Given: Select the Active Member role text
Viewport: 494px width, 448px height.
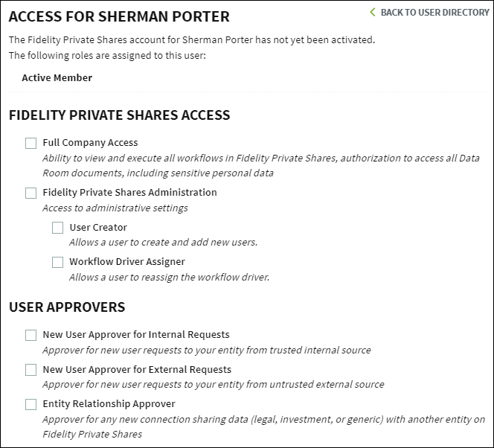Looking at the screenshot, I should [57, 77].
